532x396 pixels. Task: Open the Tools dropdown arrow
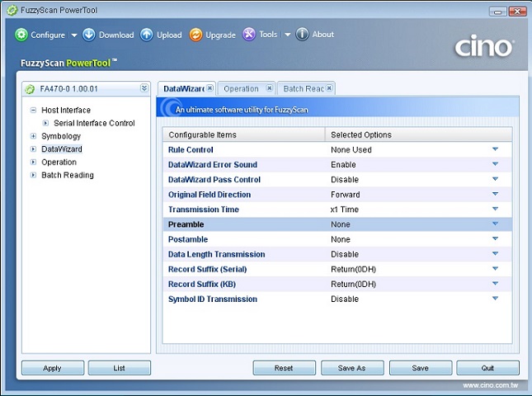point(287,35)
